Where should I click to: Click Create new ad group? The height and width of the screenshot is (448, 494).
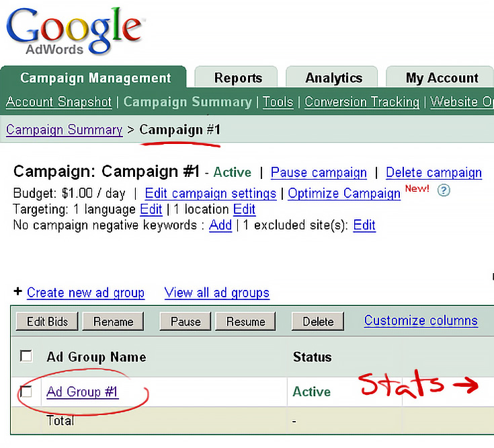(85, 293)
